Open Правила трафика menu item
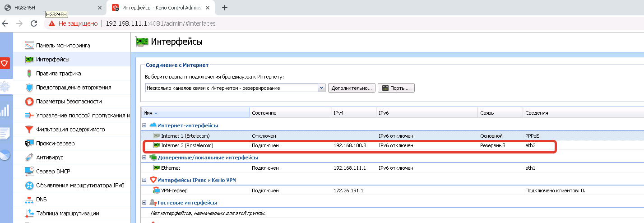The height and width of the screenshot is (223, 644). click(x=59, y=74)
